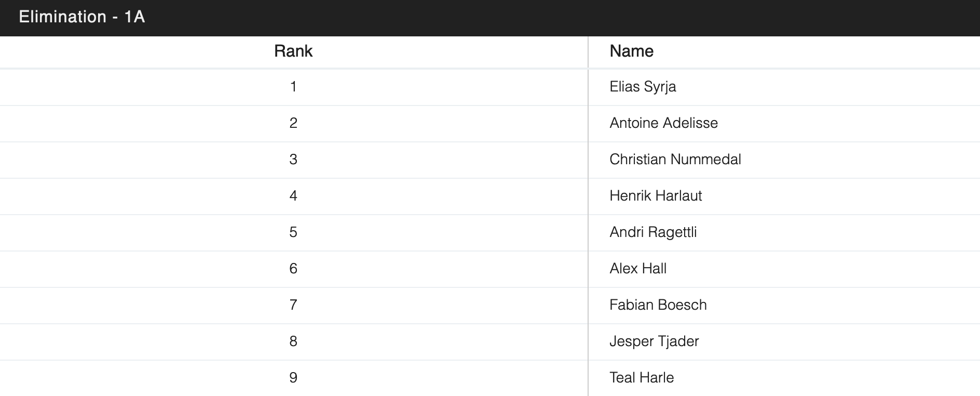
Task: Select the name Elias Syrja
Action: pos(643,87)
